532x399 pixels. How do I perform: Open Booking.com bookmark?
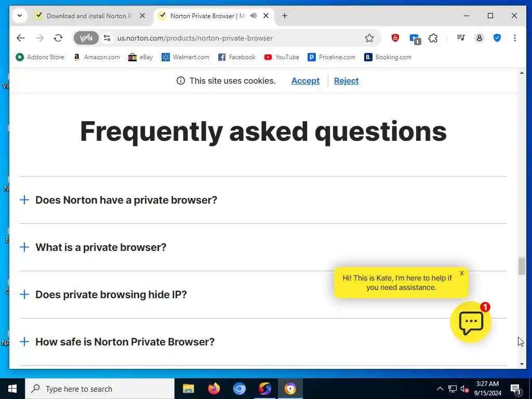[388, 57]
